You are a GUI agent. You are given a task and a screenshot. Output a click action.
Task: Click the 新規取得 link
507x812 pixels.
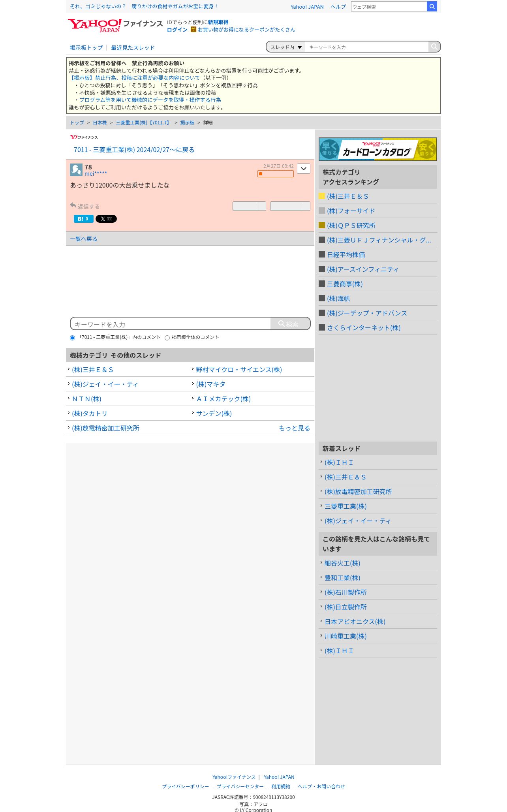tap(218, 22)
